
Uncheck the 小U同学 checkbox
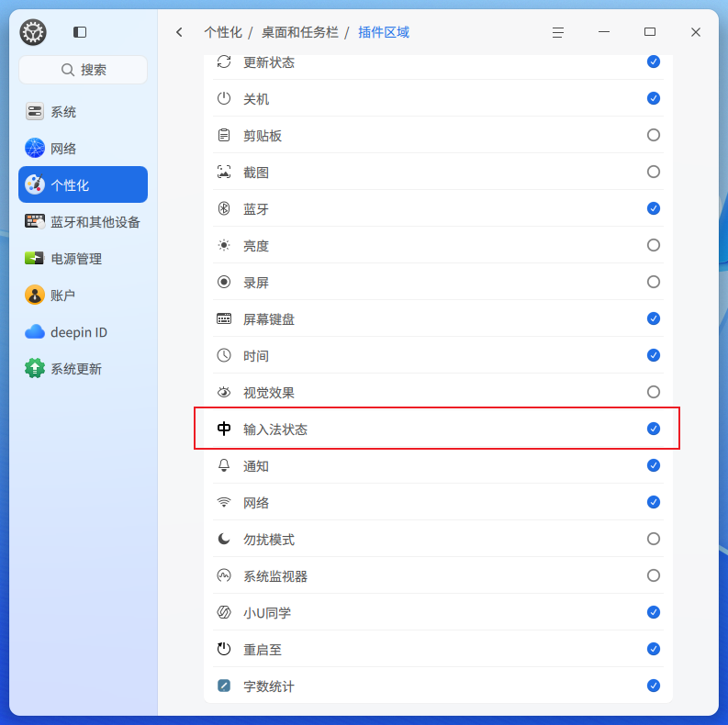click(x=654, y=612)
